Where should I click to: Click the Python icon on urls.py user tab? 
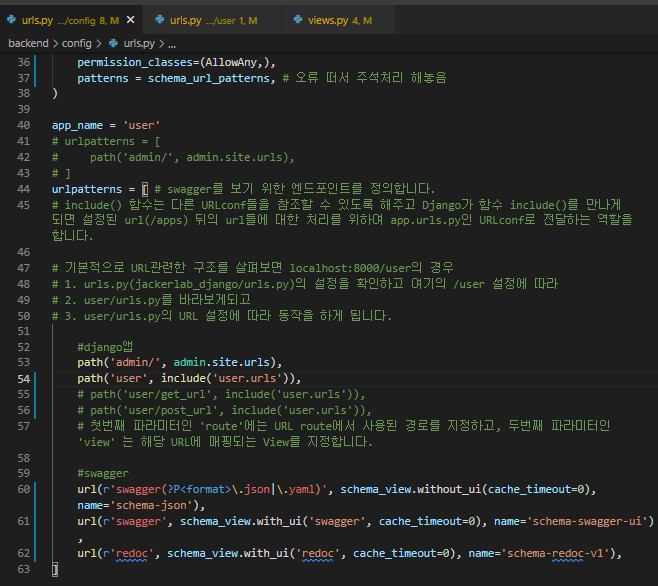pos(159,19)
